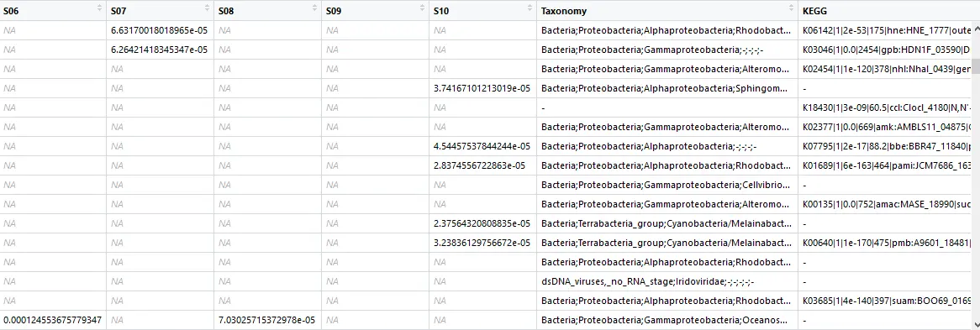The height and width of the screenshot is (330, 980).
Task: Select the S06 value 0.000124553675779347
Action: coord(52,320)
